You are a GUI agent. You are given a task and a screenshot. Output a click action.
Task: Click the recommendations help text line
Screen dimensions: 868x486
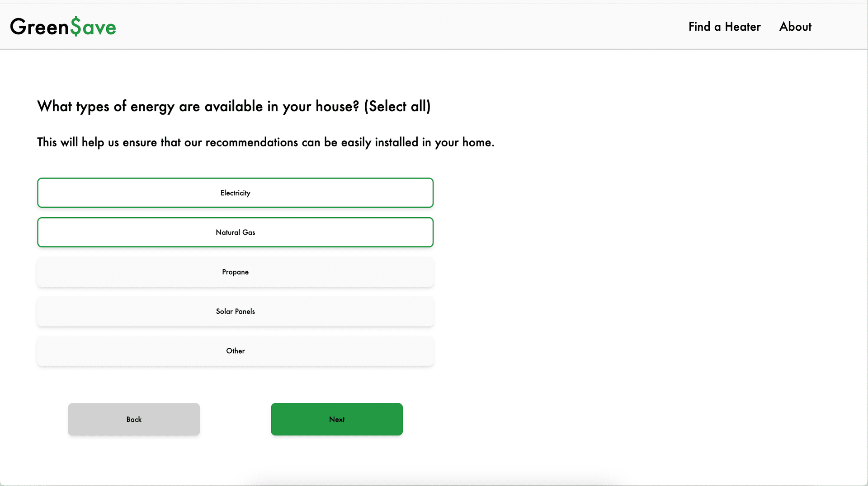pyautogui.click(x=265, y=142)
